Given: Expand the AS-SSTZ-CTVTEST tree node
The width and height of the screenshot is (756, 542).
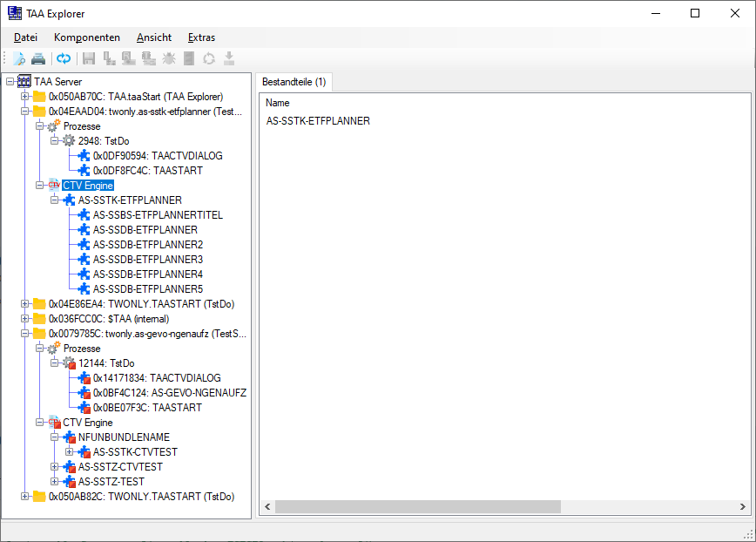Looking at the screenshot, I should pos(55,467).
